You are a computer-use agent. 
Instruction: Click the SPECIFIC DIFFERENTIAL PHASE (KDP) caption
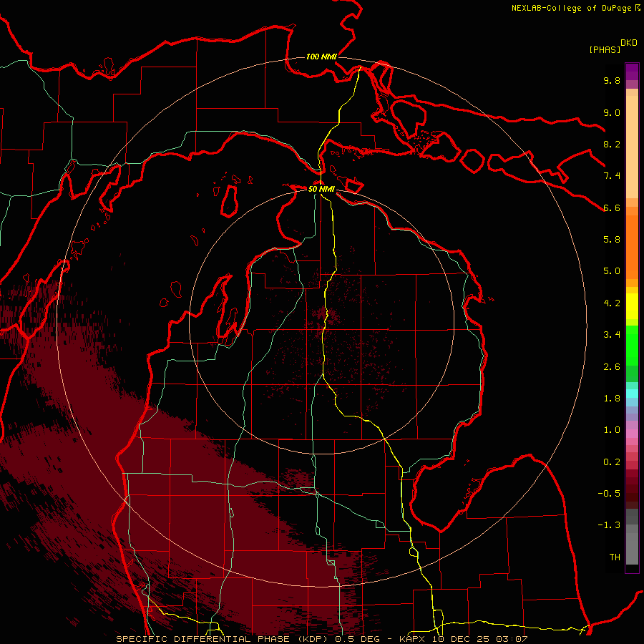223,639
